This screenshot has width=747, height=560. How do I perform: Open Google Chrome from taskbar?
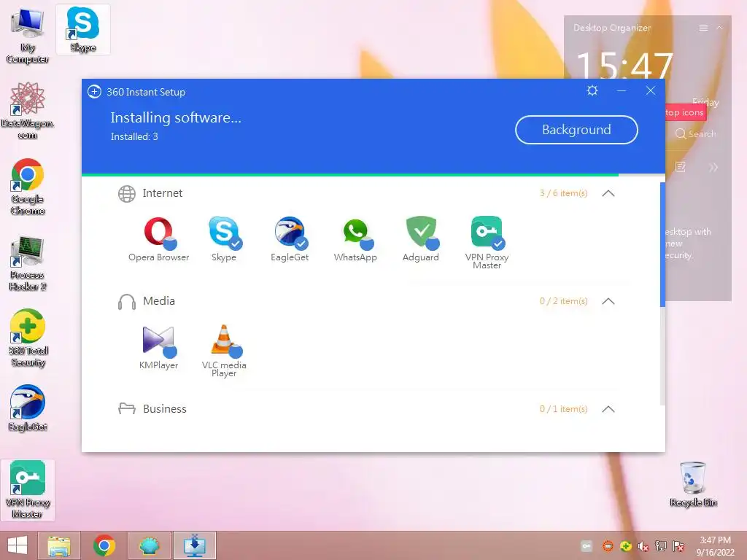pos(104,545)
